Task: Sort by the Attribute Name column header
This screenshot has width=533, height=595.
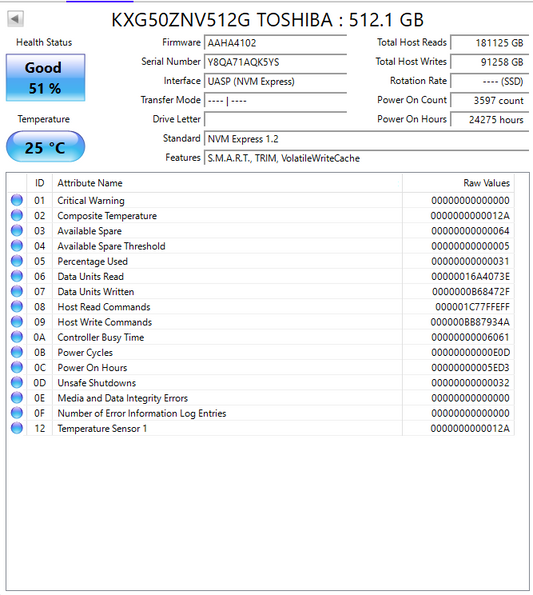Action: (227, 183)
